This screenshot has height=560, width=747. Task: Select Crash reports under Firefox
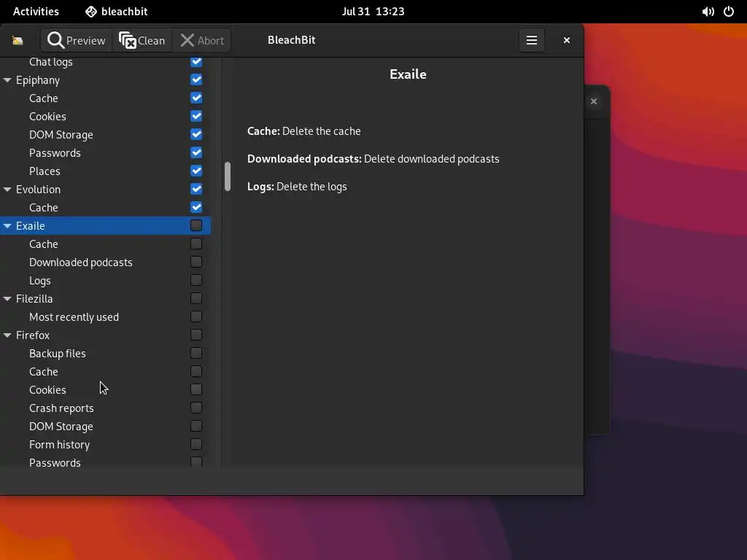tap(105, 408)
